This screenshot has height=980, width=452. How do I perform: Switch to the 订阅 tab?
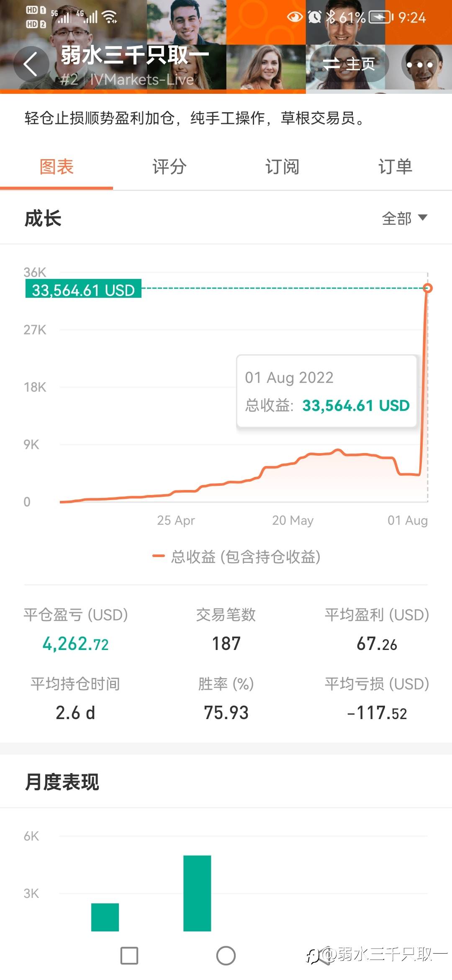click(282, 167)
